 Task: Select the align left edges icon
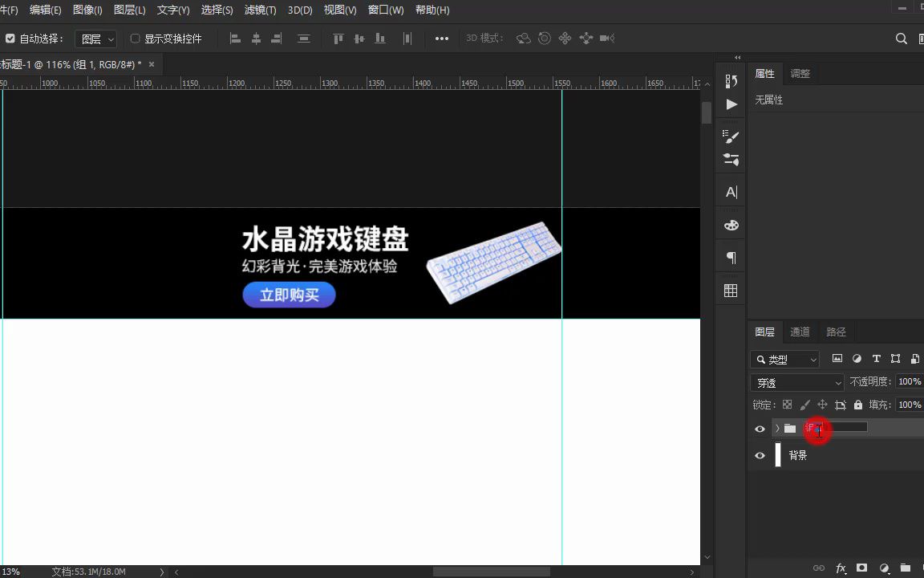(235, 38)
